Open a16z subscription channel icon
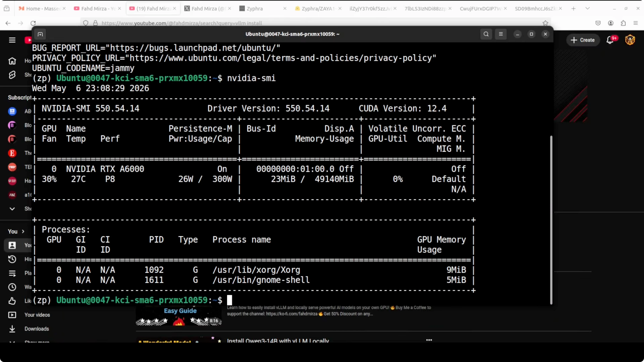This screenshot has height=362, width=644. tap(12, 195)
